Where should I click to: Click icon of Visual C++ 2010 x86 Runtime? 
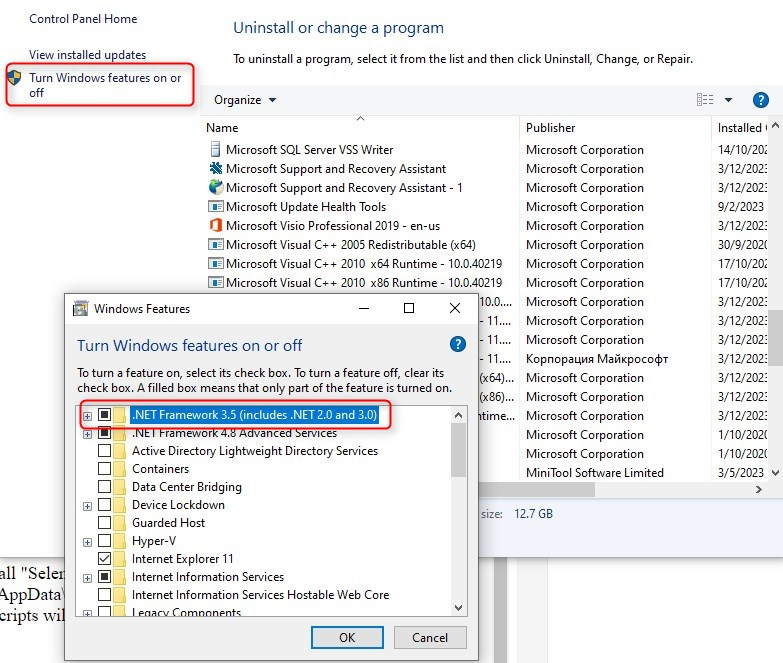click(215, 282)
